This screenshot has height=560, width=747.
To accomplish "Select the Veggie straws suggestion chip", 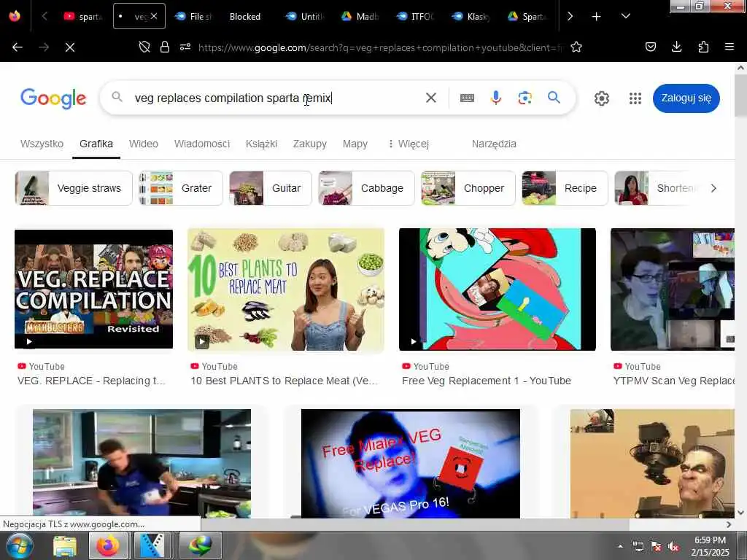I will click(74, 188).
